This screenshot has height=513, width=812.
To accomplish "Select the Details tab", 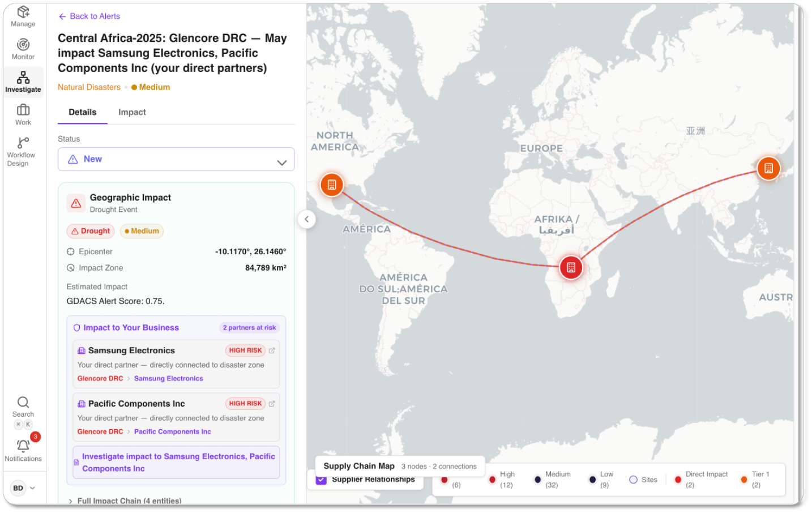I will (83, 112).
